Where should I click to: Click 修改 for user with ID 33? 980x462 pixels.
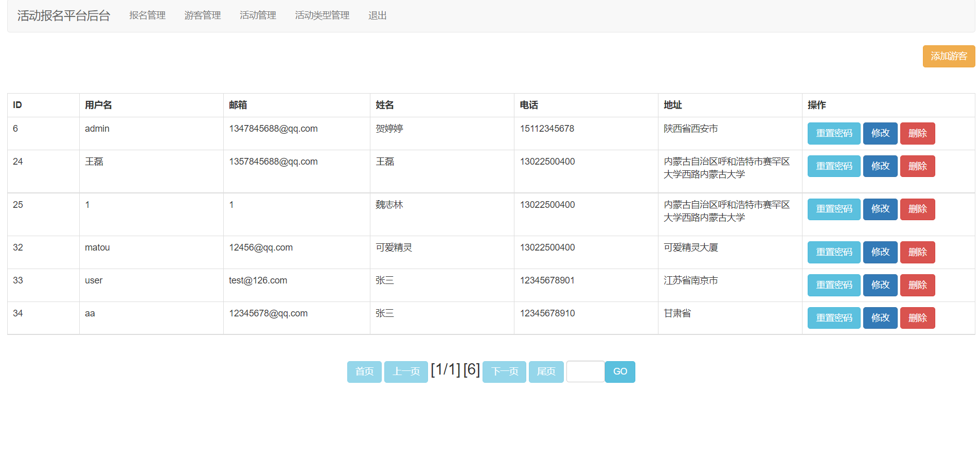pyautogui.click(x=880, y=285)
